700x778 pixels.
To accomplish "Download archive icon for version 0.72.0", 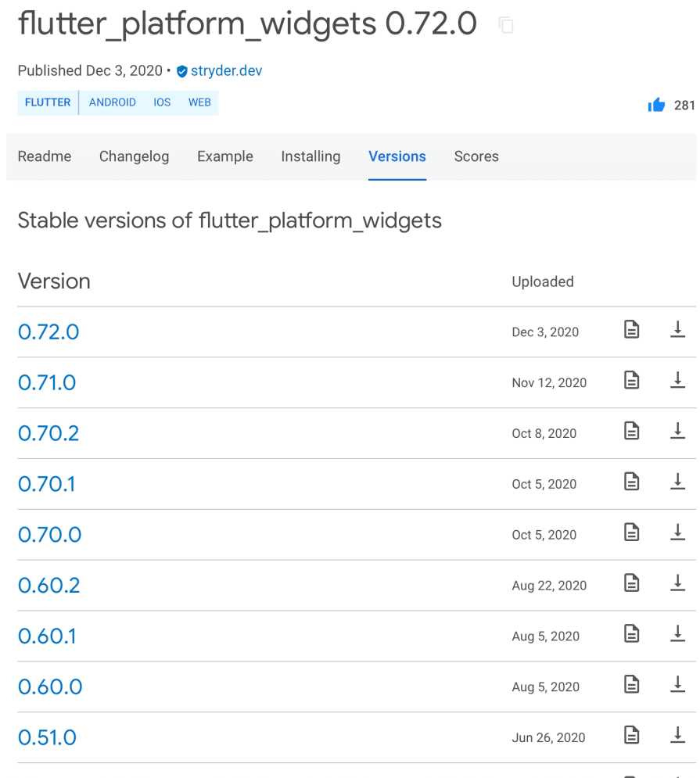I will tap(677, 329).
